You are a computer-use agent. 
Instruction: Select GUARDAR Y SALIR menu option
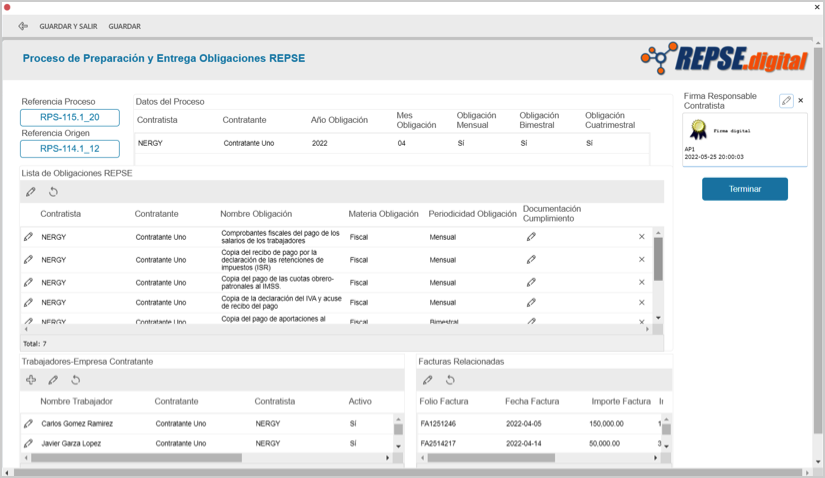click(x=68, y=26)
